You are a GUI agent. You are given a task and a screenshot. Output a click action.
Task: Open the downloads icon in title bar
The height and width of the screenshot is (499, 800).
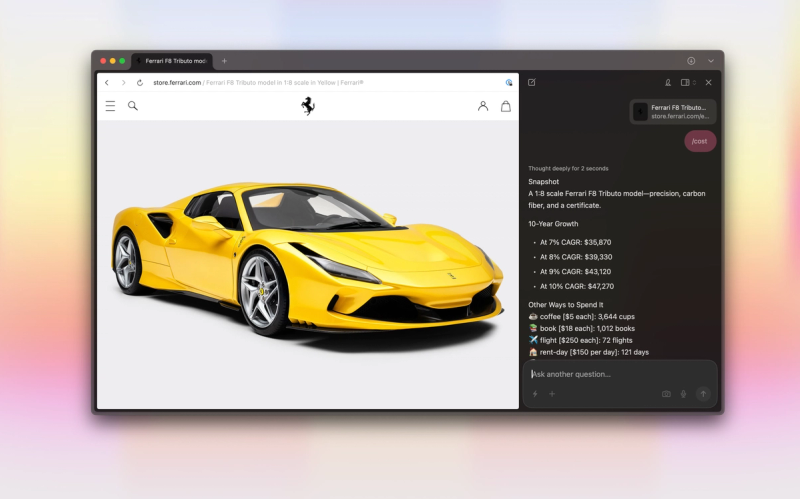[x=691, y=61]
